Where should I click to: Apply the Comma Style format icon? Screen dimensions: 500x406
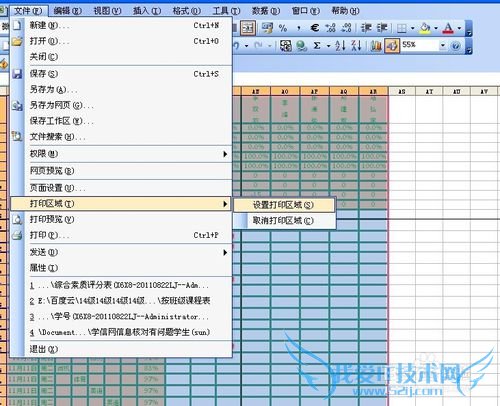tap(299, 28)
